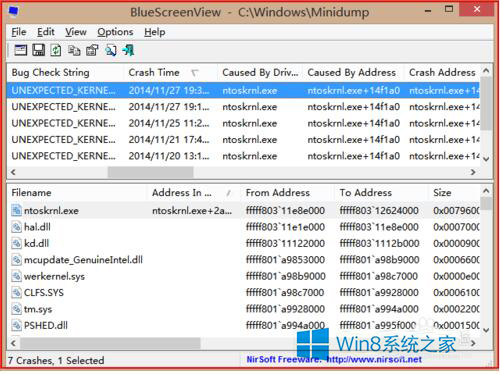
Task: Select the ntoskrnl.exe file icon in lower pane
Action: pos(16,210)
